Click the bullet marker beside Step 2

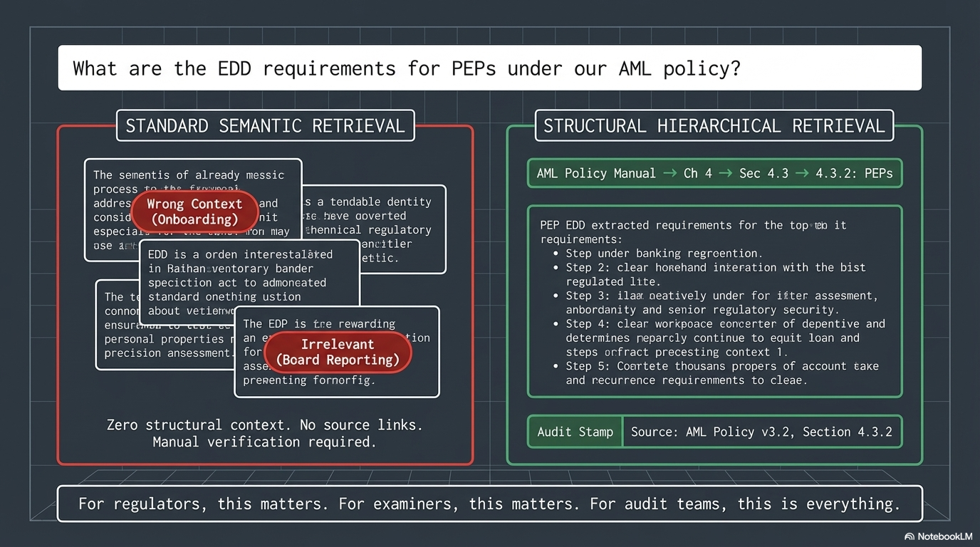point(556,267)
